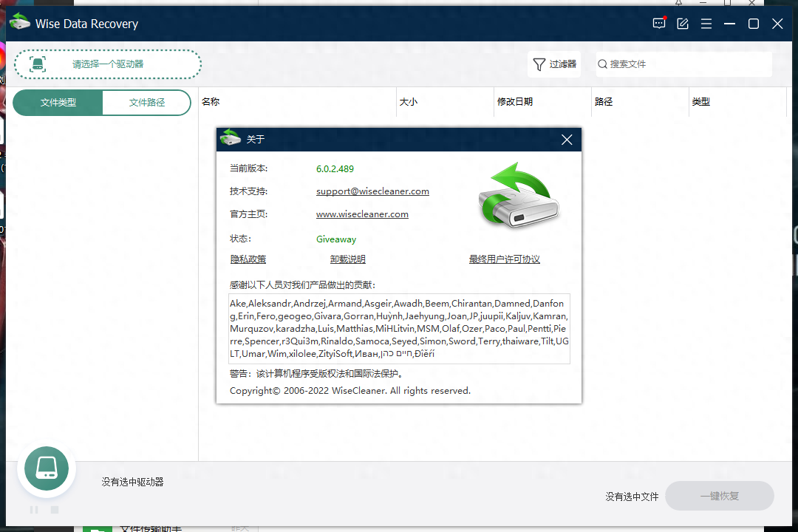Click the Wise Data Recovery logo icon
Screen dimensions: 798x532
click(19, 22)
